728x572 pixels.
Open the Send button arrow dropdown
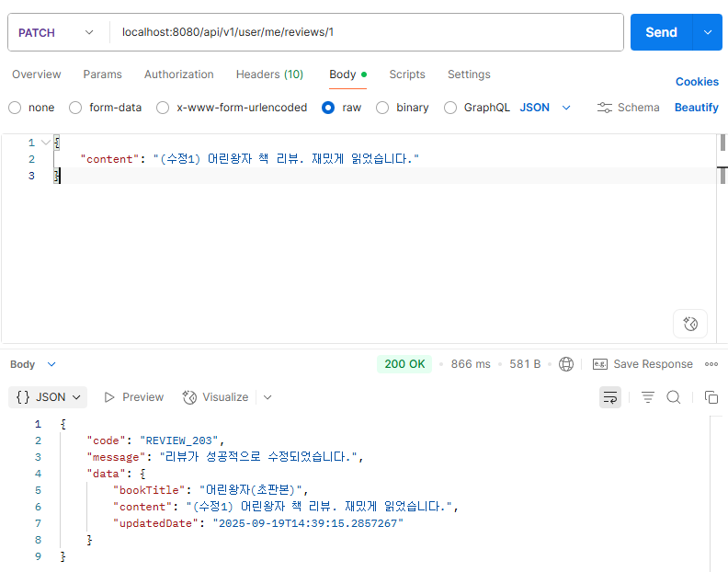[708, 32]
